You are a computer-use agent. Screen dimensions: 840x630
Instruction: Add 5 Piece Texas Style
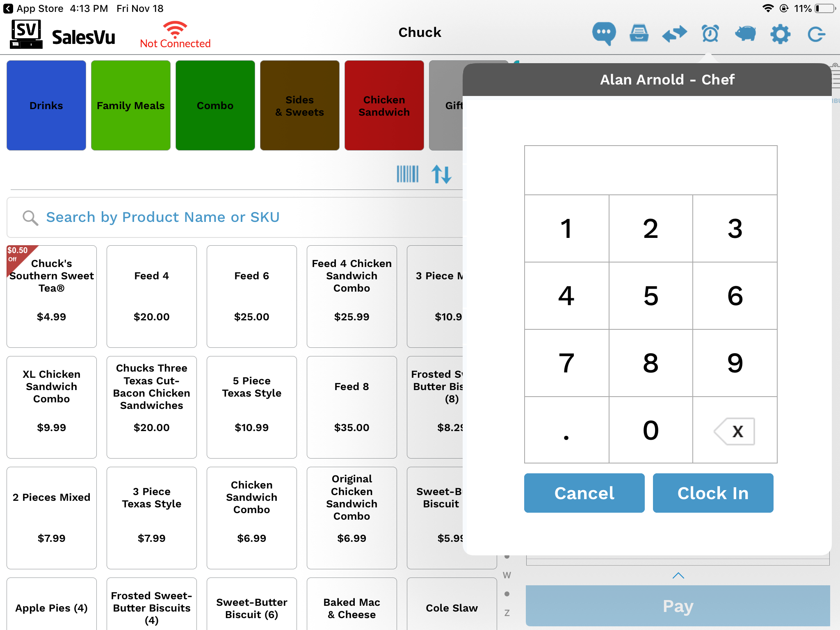pos(252,407)
